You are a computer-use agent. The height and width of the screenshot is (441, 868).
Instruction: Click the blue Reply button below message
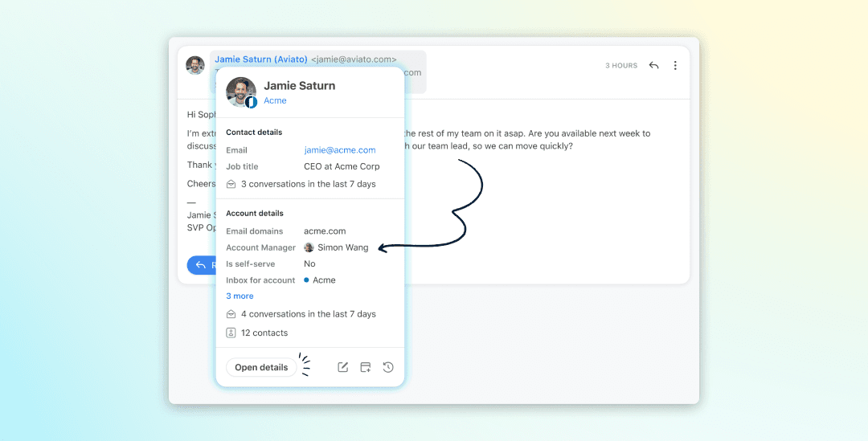(202, 265)
